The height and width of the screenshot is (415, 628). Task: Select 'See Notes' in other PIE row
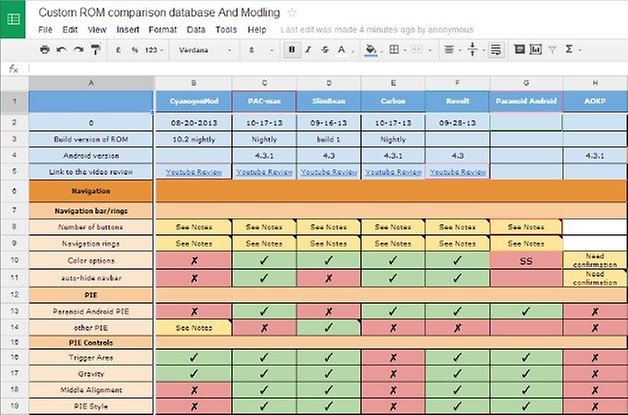tap(194, 328)
